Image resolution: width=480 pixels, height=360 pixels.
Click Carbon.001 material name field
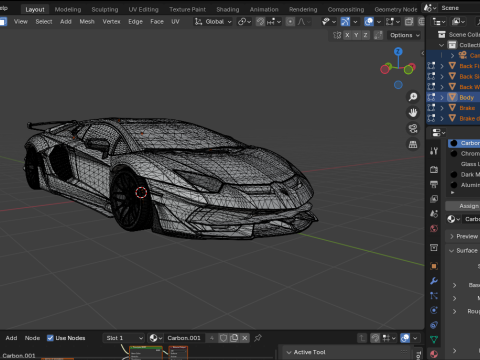[x=186, y=338]
